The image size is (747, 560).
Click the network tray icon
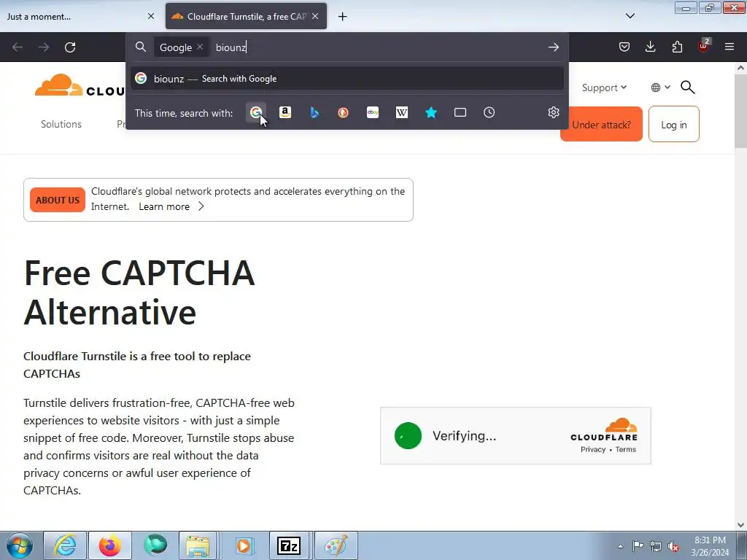coord(656,546)
